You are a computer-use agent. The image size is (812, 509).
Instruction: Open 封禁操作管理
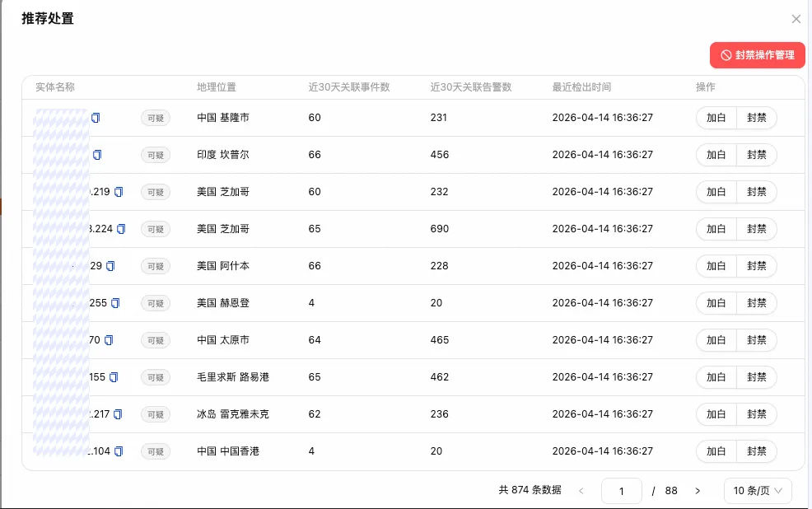(757, 55)
